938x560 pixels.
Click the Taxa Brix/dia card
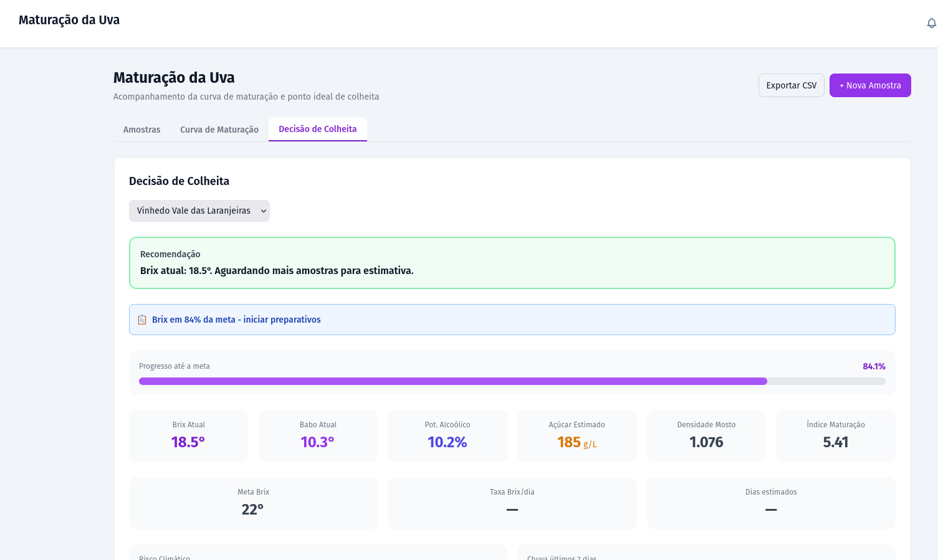512,503
